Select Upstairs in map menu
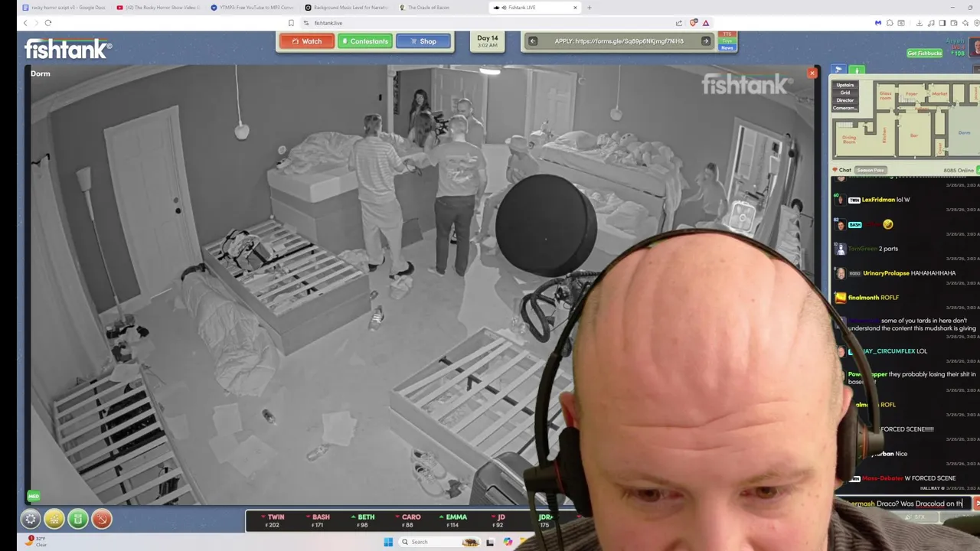Image resolution: width=980 pixels, height=551 pixels. (845, 85)
